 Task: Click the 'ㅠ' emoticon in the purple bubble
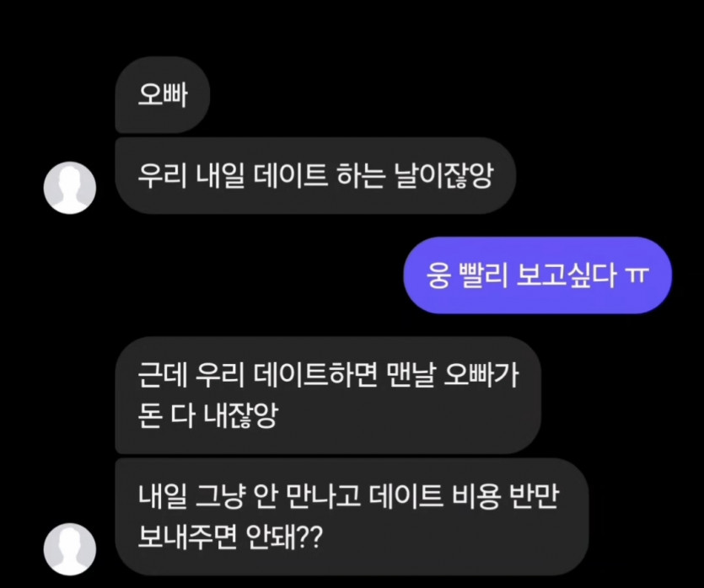point(637,275)
